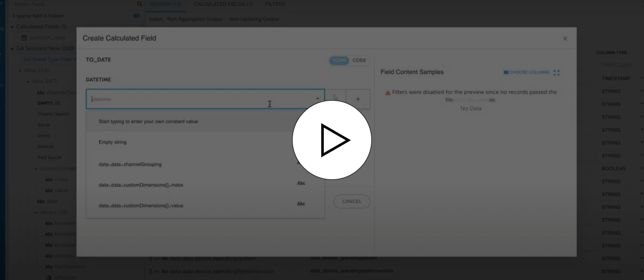
Task: Open the datetime dropdown arrow
Action: (x=318, y=99)
